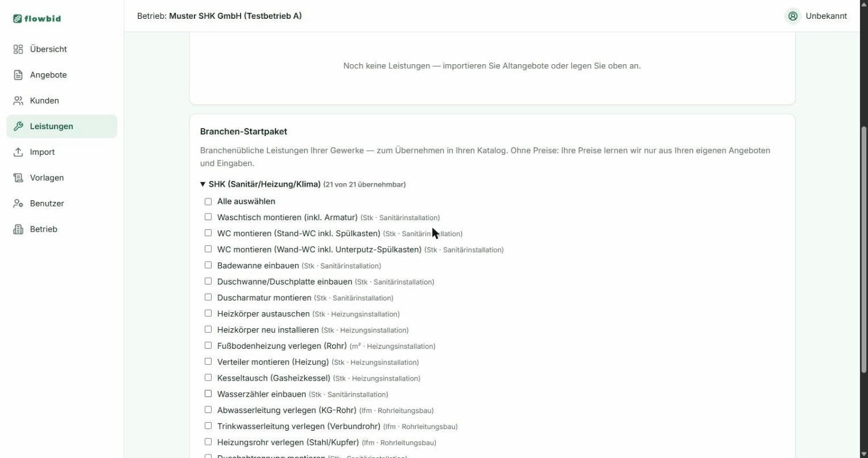The height and width of the screenshot is (458, 868).
Task: Go to the Angebote page
Action: [x=61, y=75]
